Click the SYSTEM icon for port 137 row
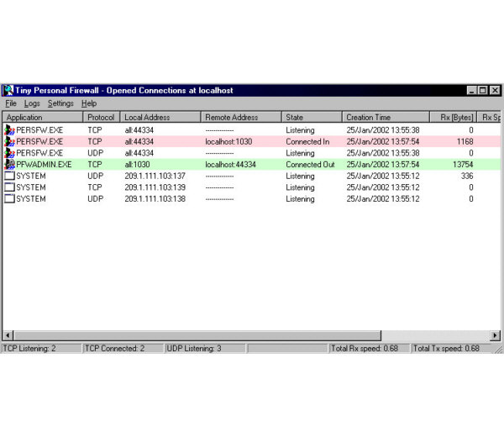This screenshot has width=504, height=437. [9, 176]
